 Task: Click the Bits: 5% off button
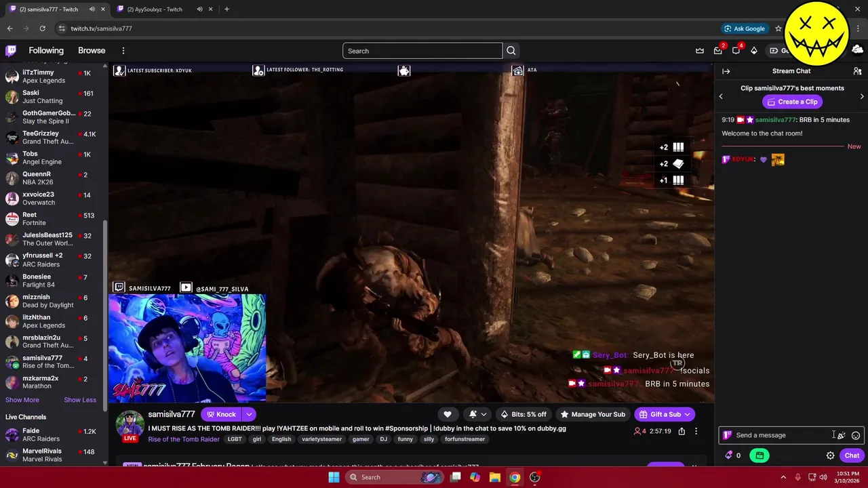coord(524,414)
